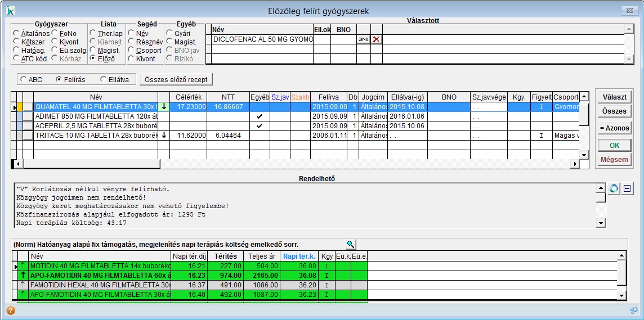The image size is (644, 320).
Task: Select Ellátva sort radio button
Action: pos(102,80)
